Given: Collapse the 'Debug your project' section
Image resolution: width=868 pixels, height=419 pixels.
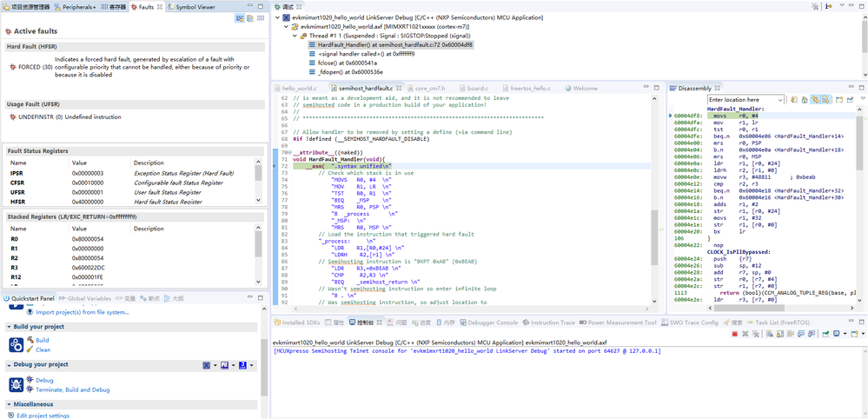Looking at the screenshot, I should tap(8, 364).
